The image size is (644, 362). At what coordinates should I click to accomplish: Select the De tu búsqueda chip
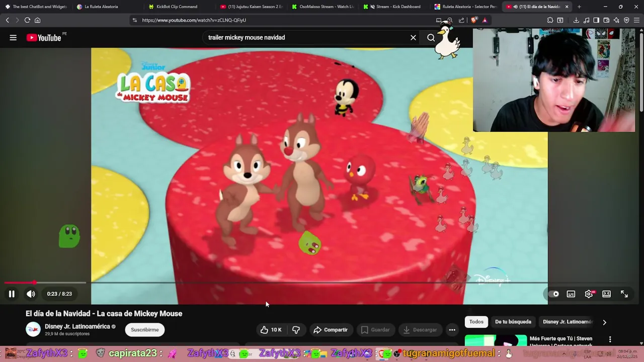(513, 322)
